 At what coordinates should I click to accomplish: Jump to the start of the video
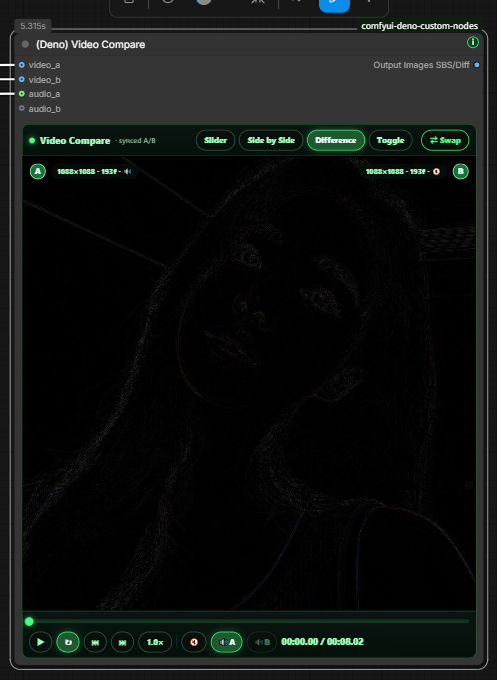click(95, 642)
